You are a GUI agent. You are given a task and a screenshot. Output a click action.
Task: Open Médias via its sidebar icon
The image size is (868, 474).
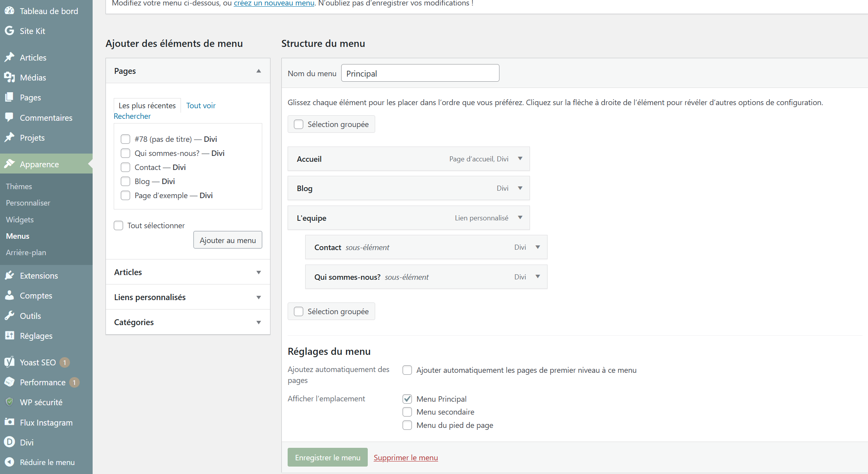coord(9,77)
